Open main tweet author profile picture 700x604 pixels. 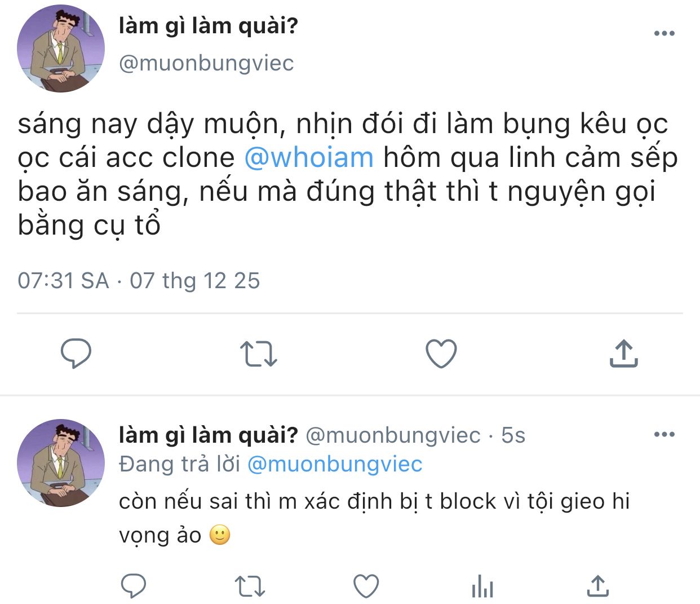(61, 49)
